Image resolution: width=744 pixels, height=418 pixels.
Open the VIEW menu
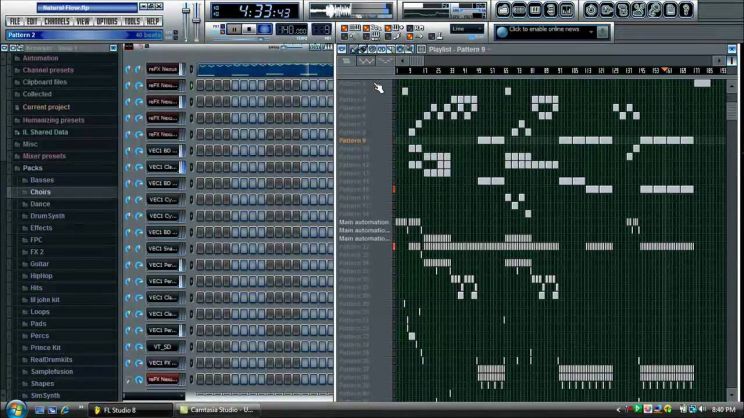[x=83, y=21]
